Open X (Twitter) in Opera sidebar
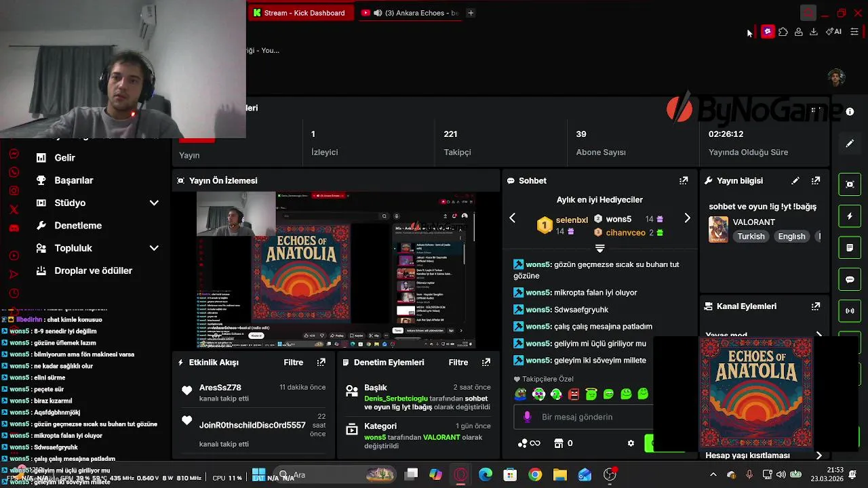 click(x=14, y=210)
